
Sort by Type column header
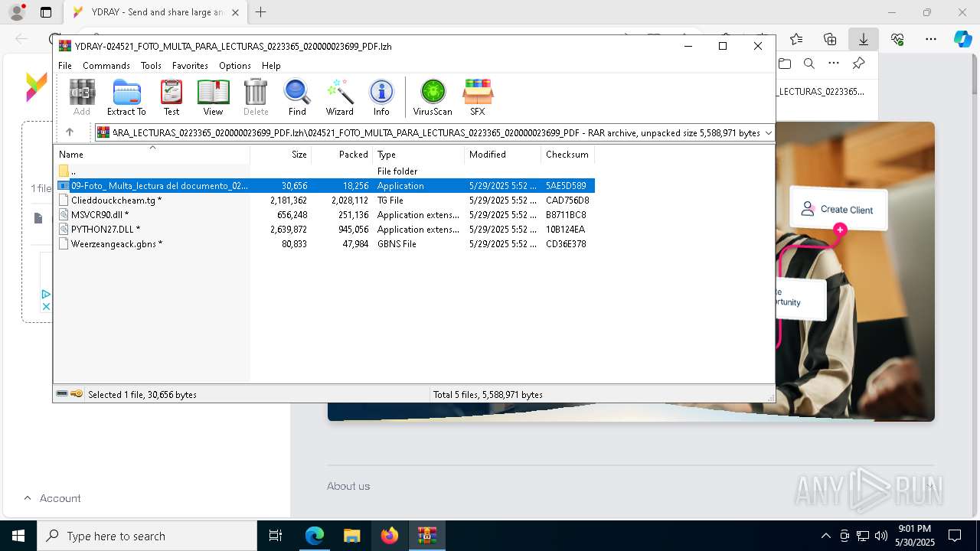click(x=418, y=155)
